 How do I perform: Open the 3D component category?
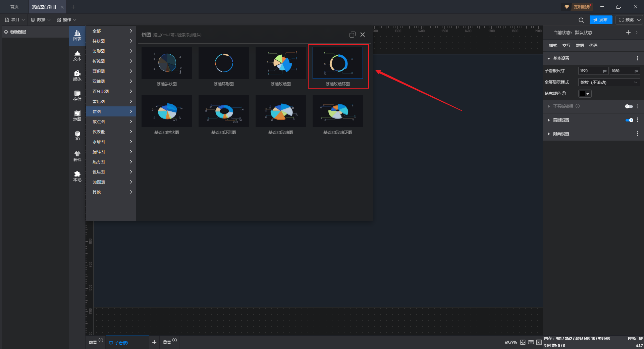click(x=77, y=136)
